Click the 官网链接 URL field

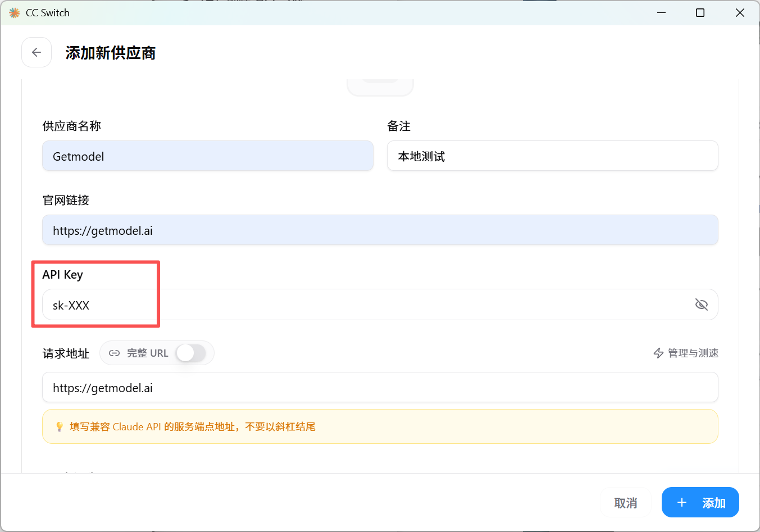[x=380, y=230]
